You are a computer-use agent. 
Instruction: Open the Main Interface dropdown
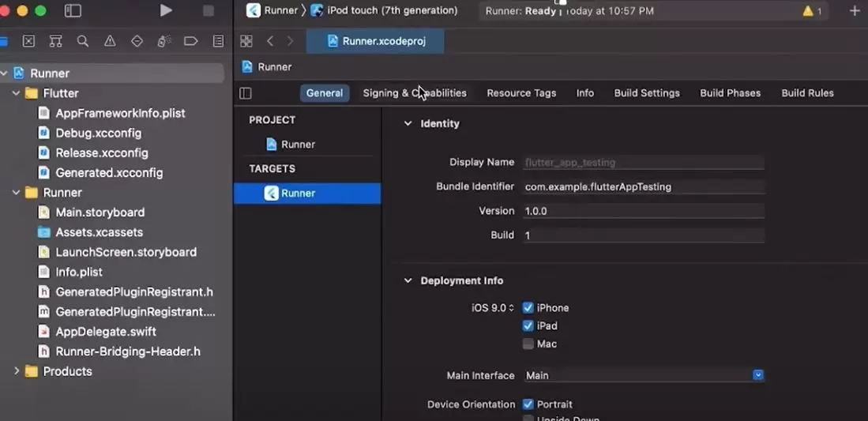click(644, 375)
